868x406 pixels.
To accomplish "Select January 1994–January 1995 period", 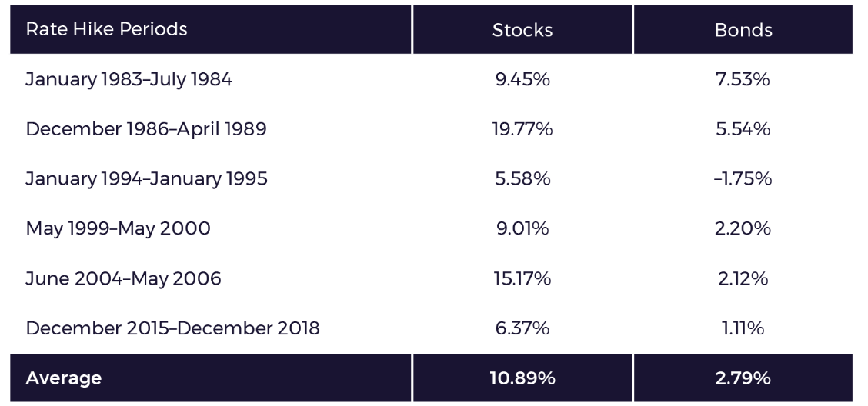I will pos(147,179).
